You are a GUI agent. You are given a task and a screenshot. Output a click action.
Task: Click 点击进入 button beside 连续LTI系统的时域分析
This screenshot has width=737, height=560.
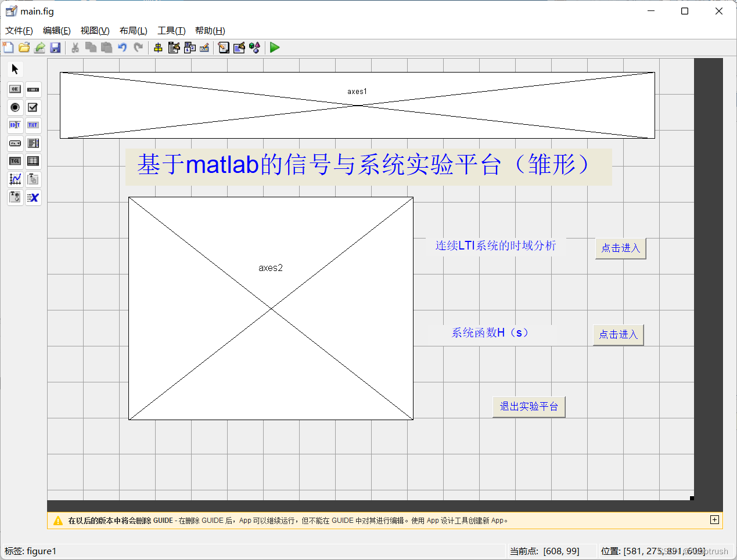pos(621,248)
